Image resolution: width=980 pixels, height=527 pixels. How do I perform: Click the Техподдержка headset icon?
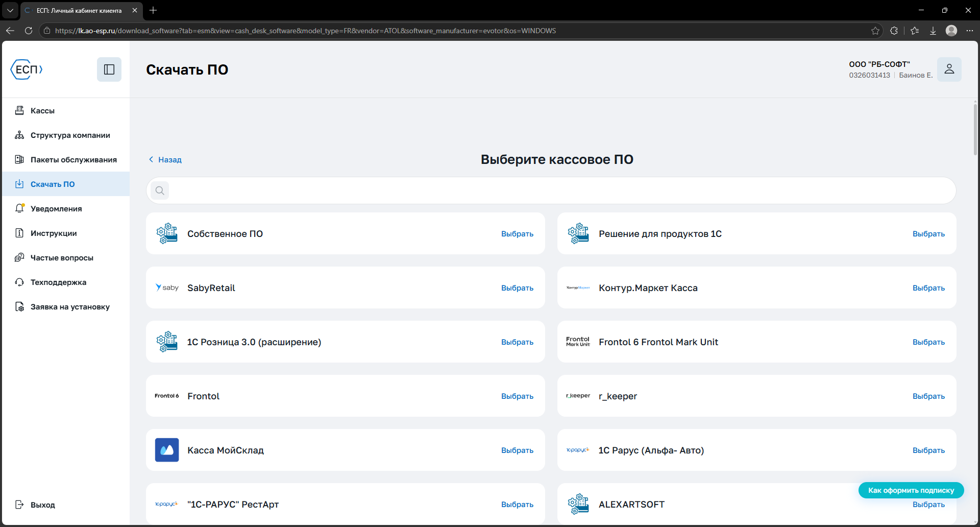tap(19, 282)
